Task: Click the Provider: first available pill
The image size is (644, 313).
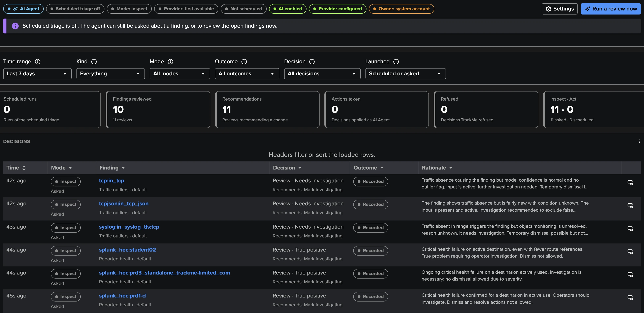Action: [186, 9]
